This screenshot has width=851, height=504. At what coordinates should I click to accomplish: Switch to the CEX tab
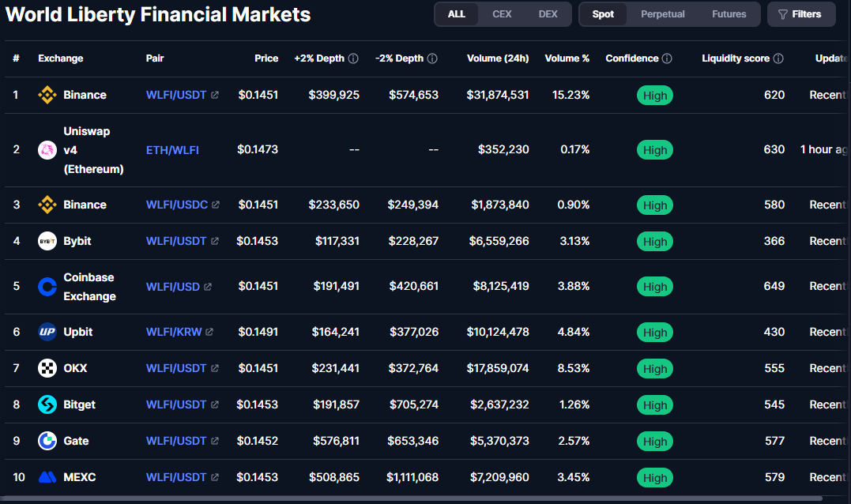coord(502,14)
